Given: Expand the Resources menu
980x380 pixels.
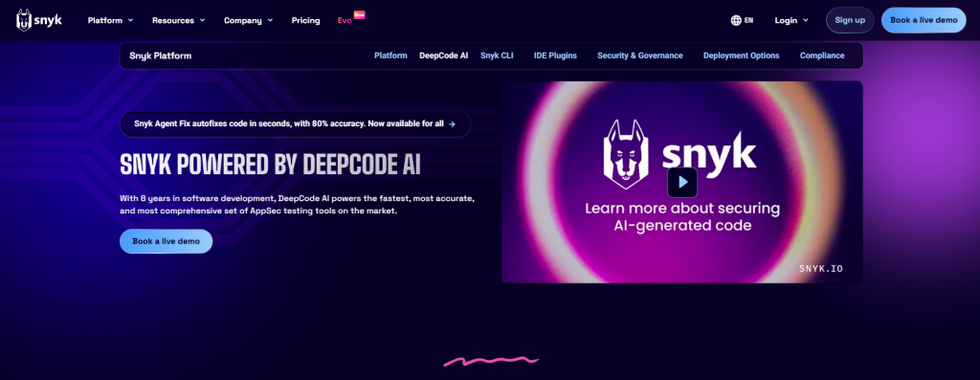Looking at the screenshot, I should click(x=179, y=20).
